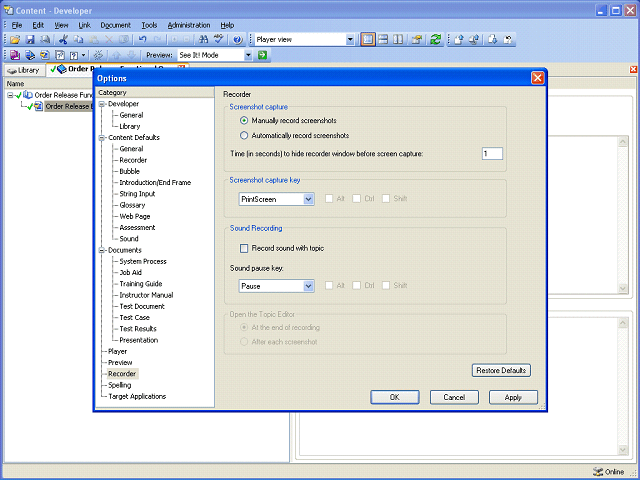This screenshot has height=480, width=640.
Task: Select the first highlighted view layout icon
Action: [368, 40]
